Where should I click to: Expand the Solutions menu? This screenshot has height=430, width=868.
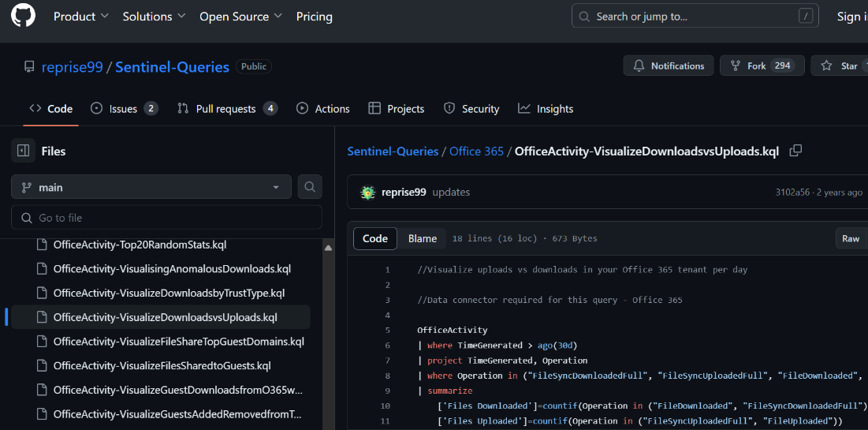tap(155, 17)
